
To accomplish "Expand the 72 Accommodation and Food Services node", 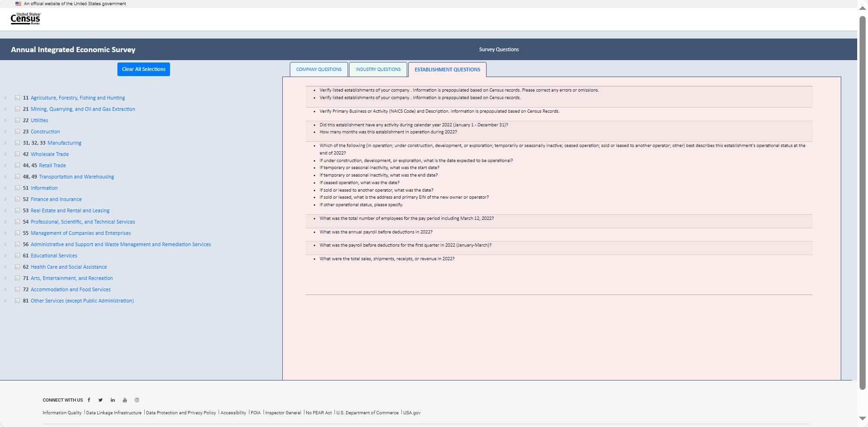I will (x=6, y=290).
